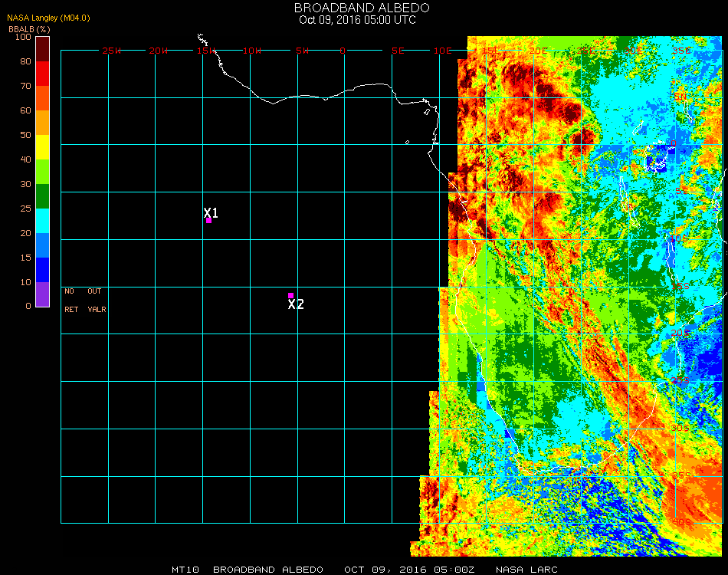Click the OUT VALR legend text
Viewport: 728px width, 575px height.
click(96, 301)
